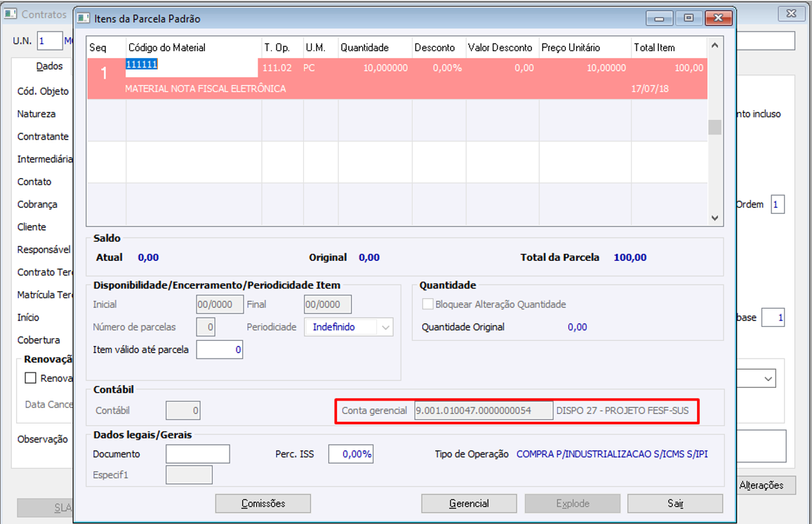Click the unit price cell 10,00000
The image size is (812, 524).
point(606,68)
